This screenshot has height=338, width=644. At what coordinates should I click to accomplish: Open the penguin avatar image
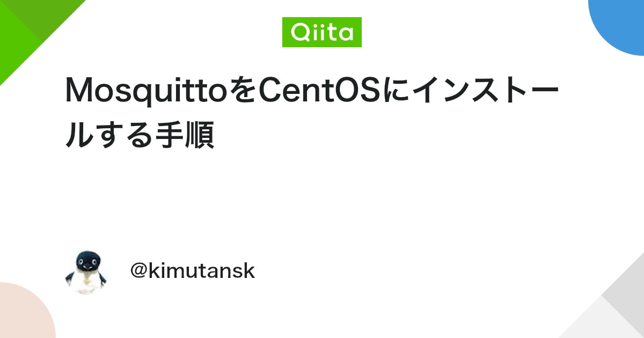(86, 272)
